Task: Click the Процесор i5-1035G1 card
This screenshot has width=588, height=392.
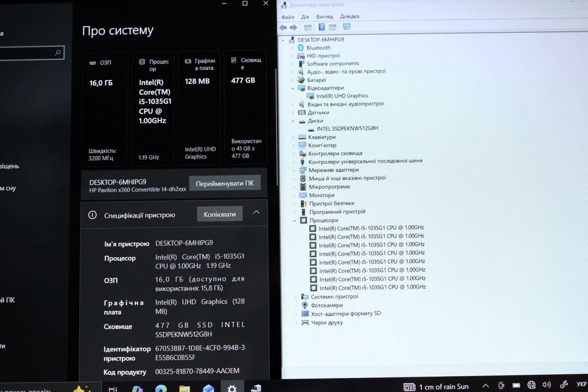Action: (x=153, y=109)
